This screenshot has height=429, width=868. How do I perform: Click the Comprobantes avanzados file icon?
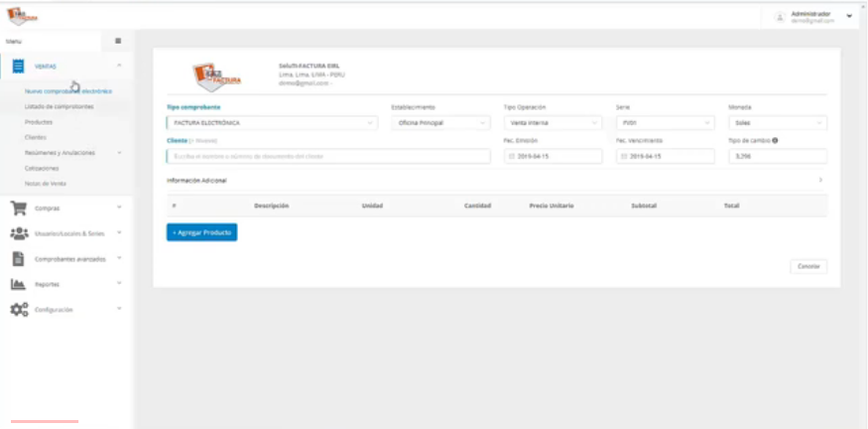click(x=18, y=258)
